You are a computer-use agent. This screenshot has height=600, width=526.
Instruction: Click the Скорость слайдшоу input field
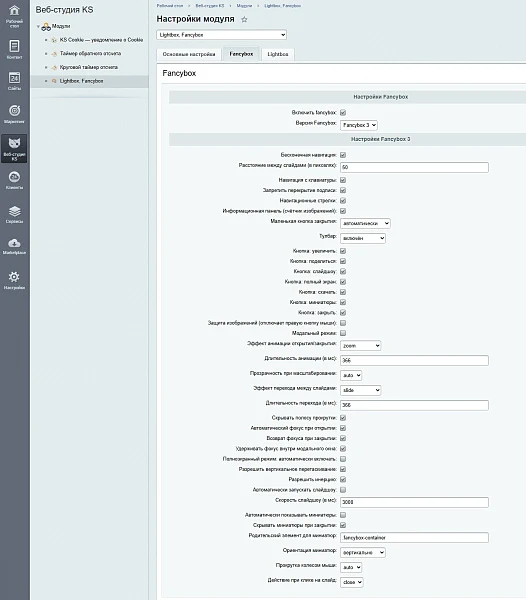pyautogui.click(x=414, y=502)
